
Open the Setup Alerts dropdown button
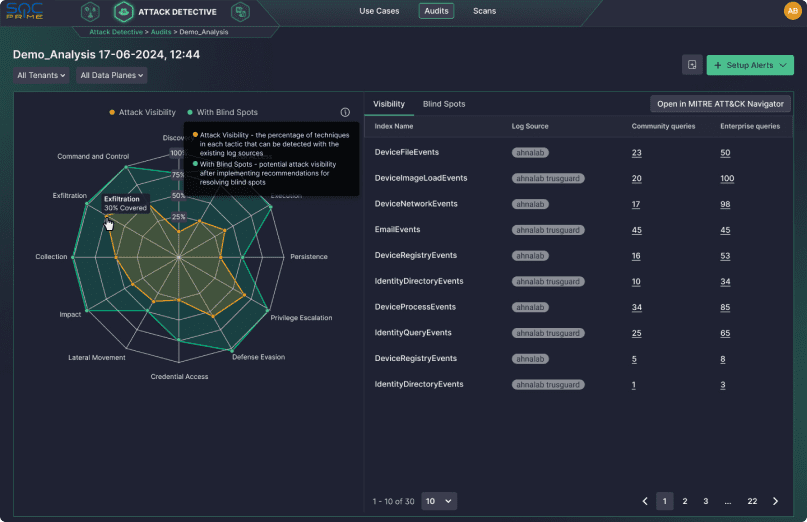750,65
